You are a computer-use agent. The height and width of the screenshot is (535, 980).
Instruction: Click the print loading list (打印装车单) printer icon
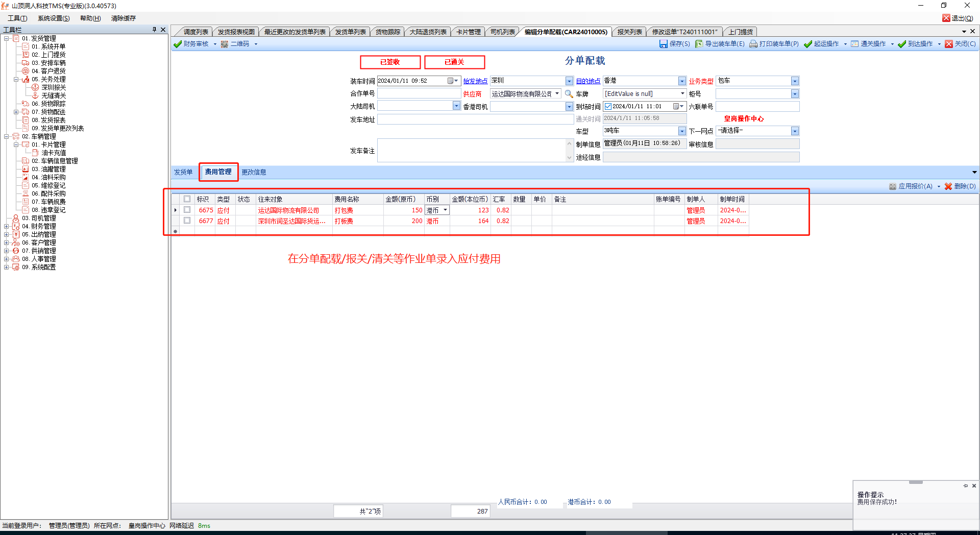point(753,44)
